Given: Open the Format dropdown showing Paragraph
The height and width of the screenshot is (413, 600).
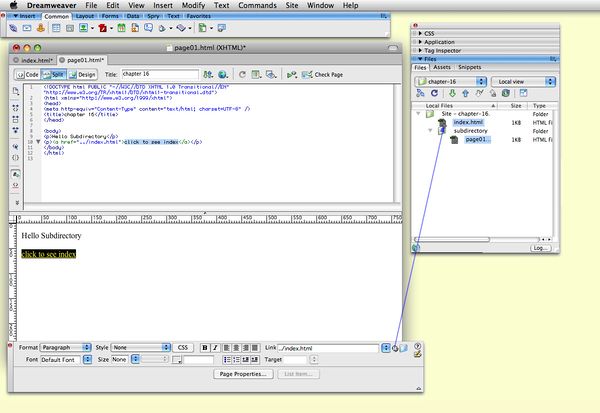Looking at the screenshot, I should tap(65, 347).
